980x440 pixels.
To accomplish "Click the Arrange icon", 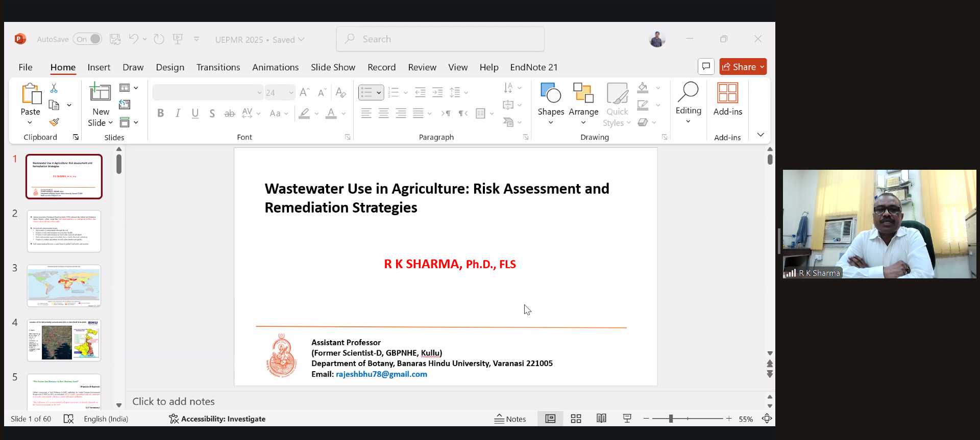I will point(583,94).
